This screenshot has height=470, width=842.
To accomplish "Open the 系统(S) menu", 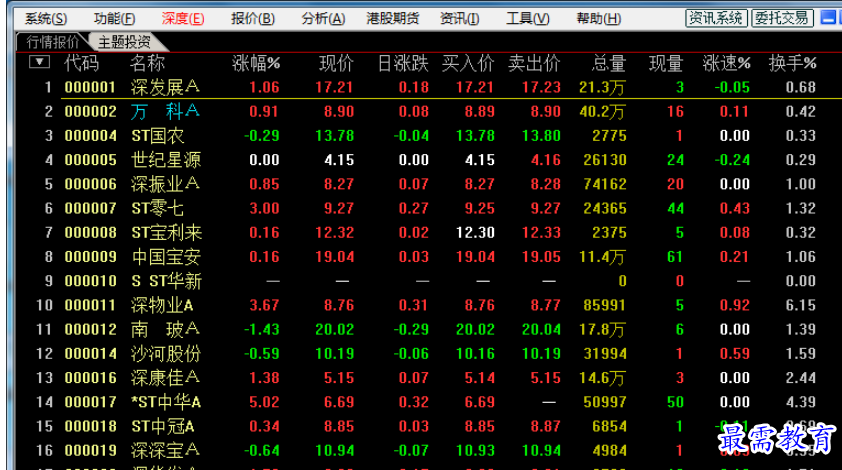I will (46, 19).
